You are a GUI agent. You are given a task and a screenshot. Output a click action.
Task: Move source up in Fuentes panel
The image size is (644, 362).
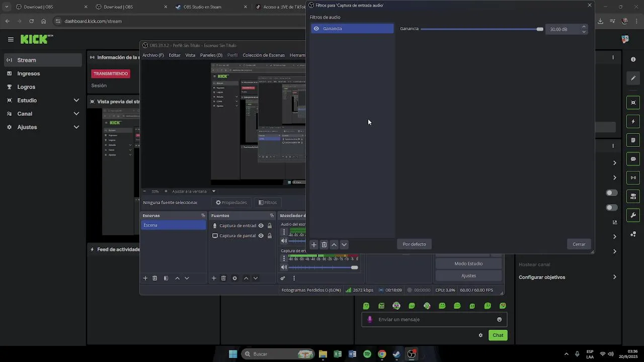(246, 278)
